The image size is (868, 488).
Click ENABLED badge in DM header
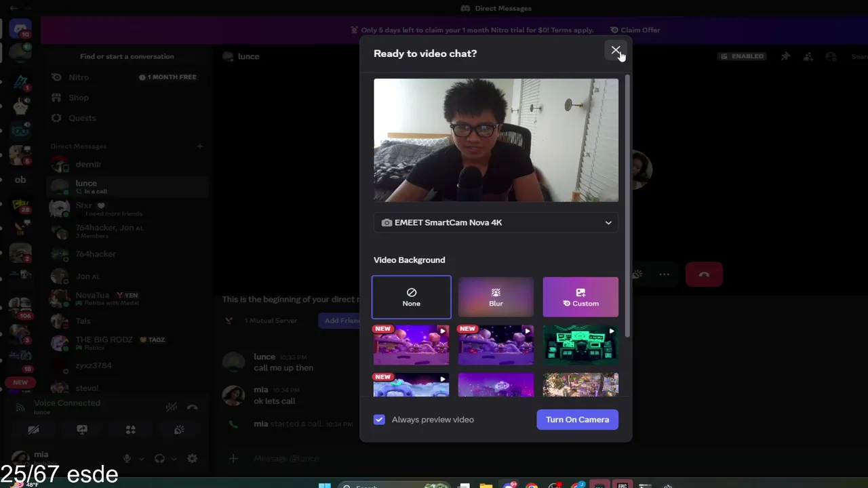click(743, 56)
